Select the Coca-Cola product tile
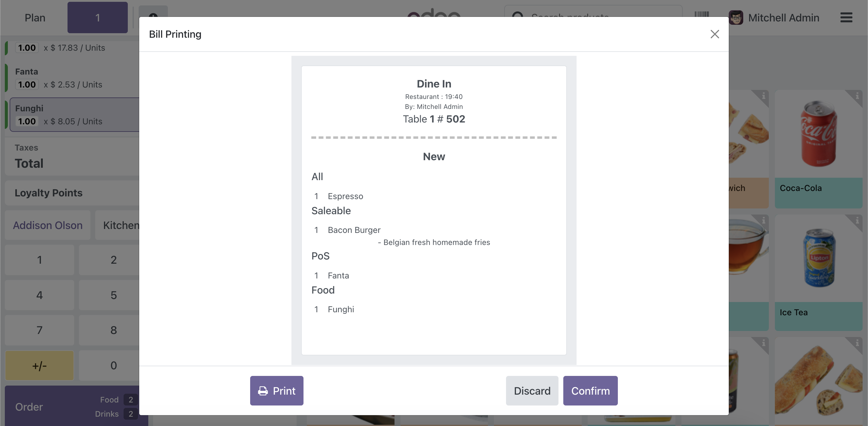The width and height of the screenshot is (868, 426). (x=818, y=148)
